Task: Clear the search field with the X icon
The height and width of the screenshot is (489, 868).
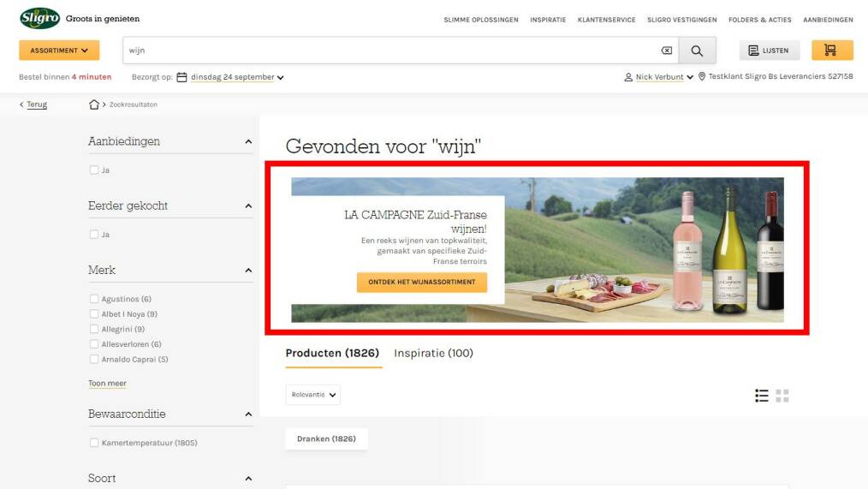Action: point(667,51)
